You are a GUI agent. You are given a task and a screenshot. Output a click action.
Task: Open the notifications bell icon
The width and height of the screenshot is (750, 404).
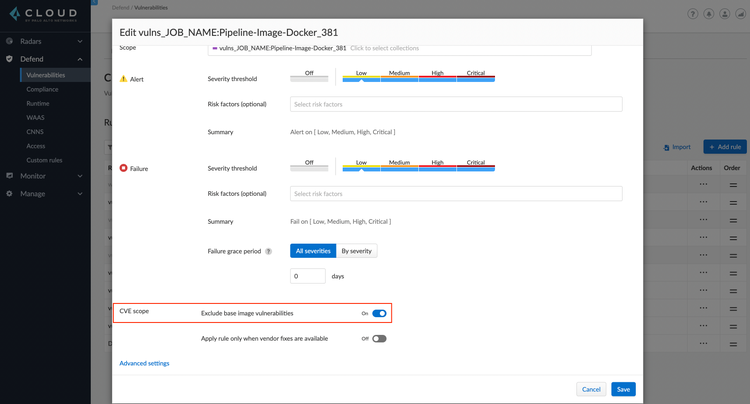point(709,15)
